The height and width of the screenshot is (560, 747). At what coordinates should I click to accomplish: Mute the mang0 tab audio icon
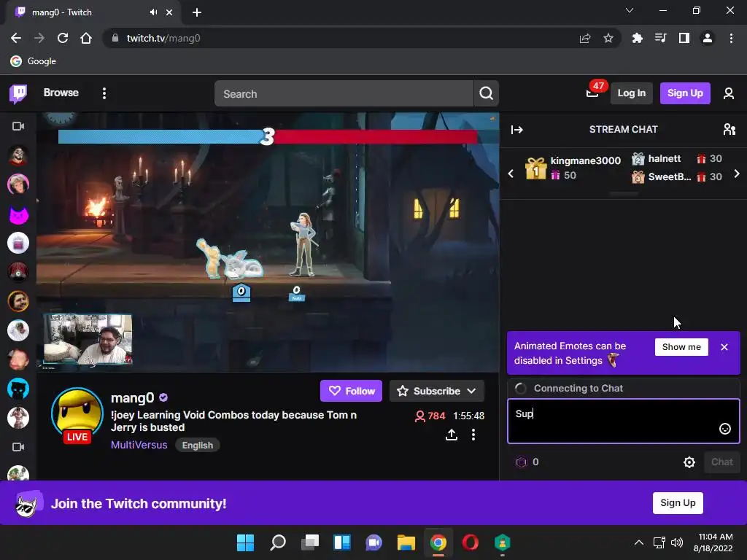[x=153, y=12]
